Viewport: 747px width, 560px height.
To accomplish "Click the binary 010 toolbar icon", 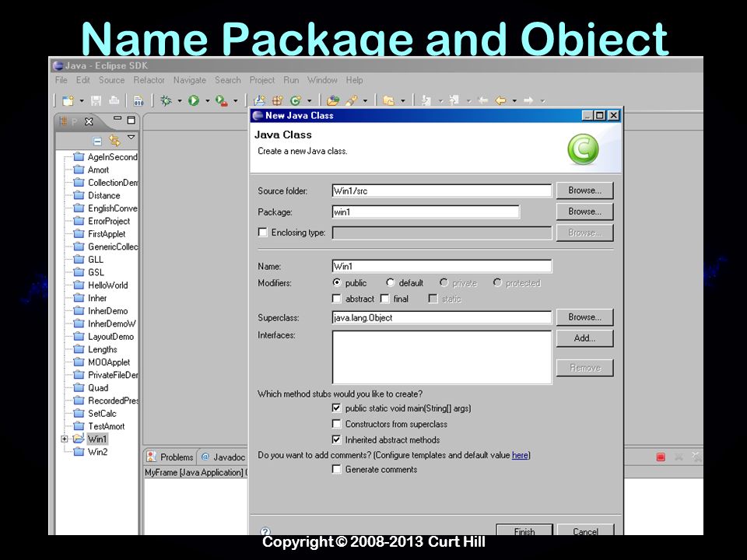I will pos(139,100).
